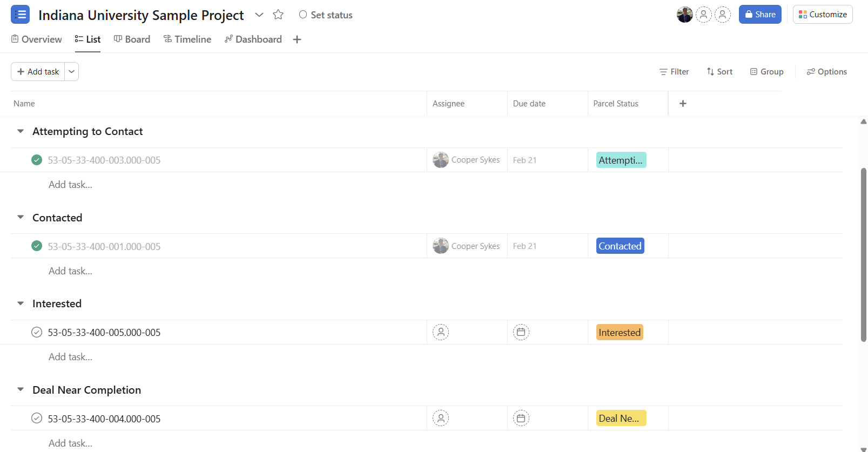Viewport: 868px width, 452px height.
Task: Click the second empty member placeholder avatar
Action: pyautogui.click(x=723, y=15)
